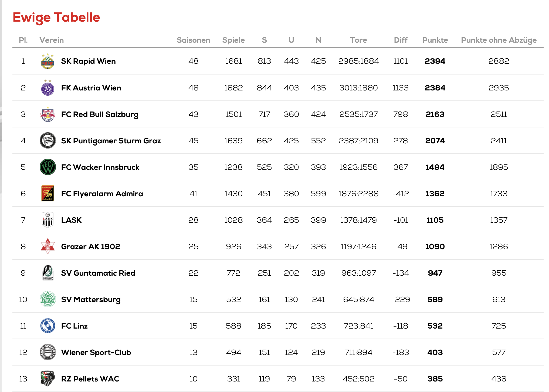The image size is (549, 392).
Task: Sort table by Punkte column header
Action: point(435,40)
